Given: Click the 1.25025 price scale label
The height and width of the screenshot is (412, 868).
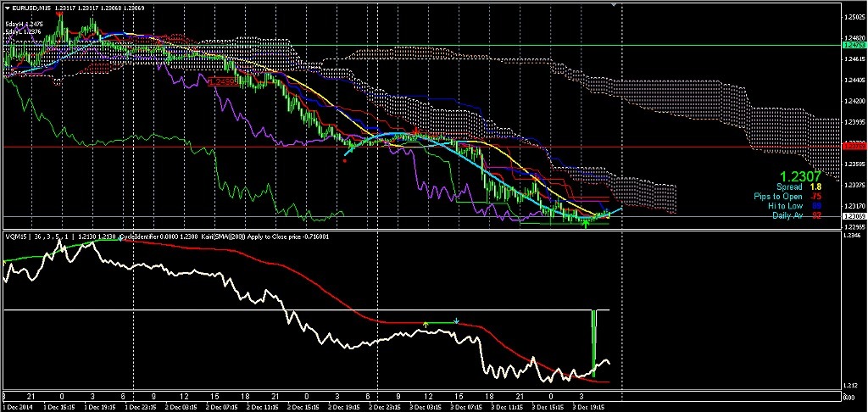Looking at the screenshot, I should pos(854,19).
